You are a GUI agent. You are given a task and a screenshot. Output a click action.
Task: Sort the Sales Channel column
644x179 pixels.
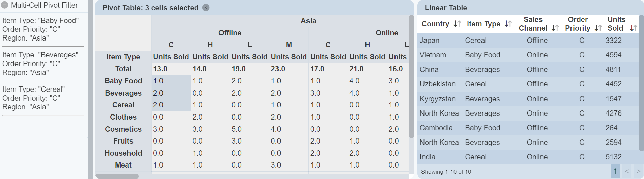click(x=555, y=28)
